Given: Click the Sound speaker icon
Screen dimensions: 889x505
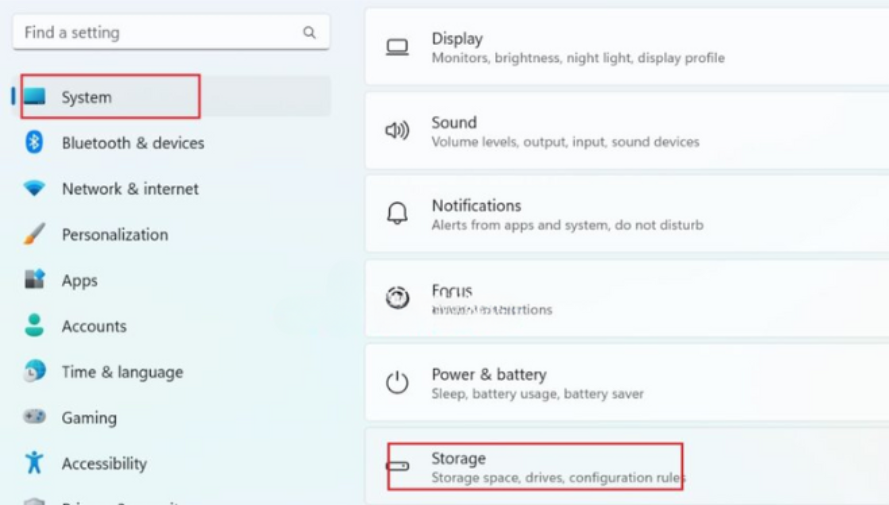Looking at the screenshot, I should point(397,130).
